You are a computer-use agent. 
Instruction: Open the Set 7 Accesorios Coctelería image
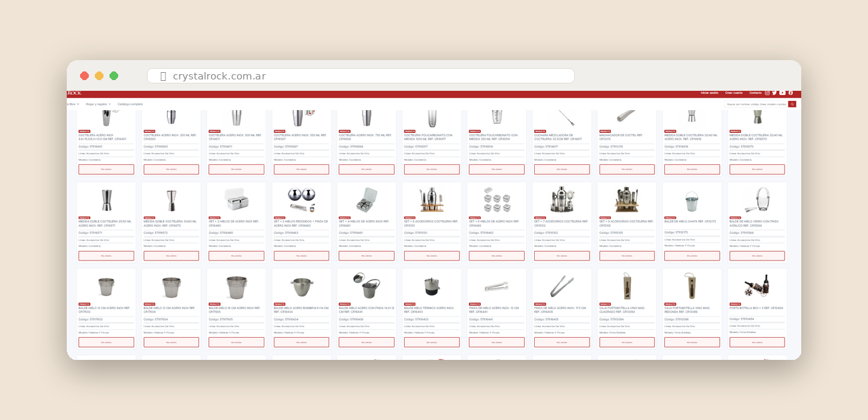point(562,199)
